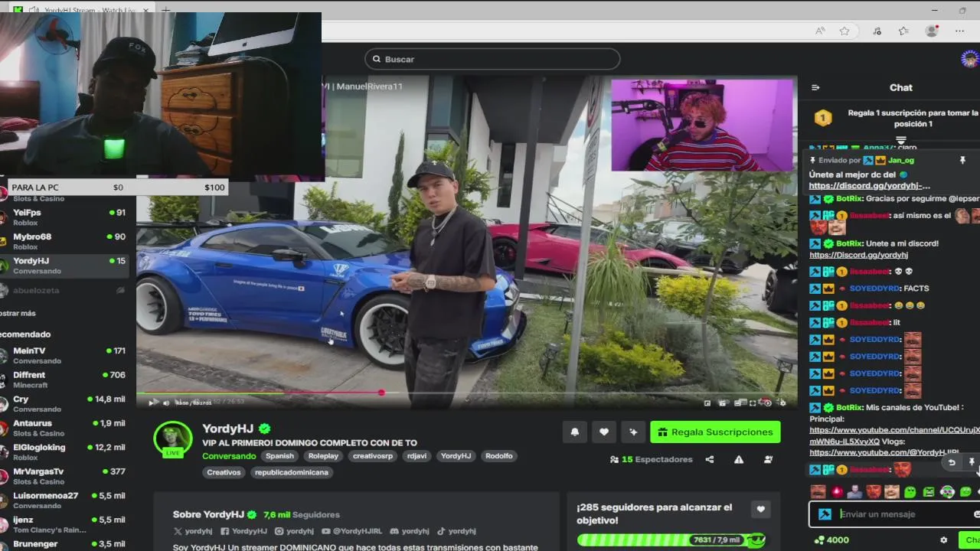Screen dimensions: 980x551
Task: Open the browser three-dots settings menu
Action: tap(960, 31)
